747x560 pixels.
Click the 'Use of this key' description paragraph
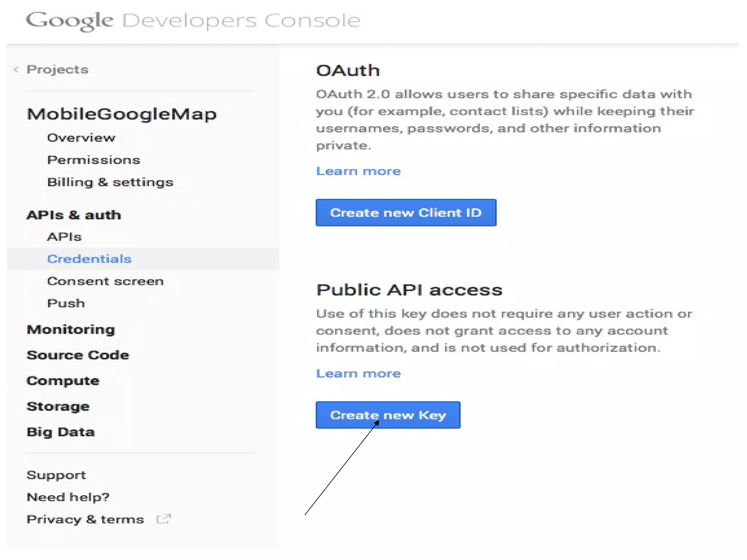[x=504, y=331]
